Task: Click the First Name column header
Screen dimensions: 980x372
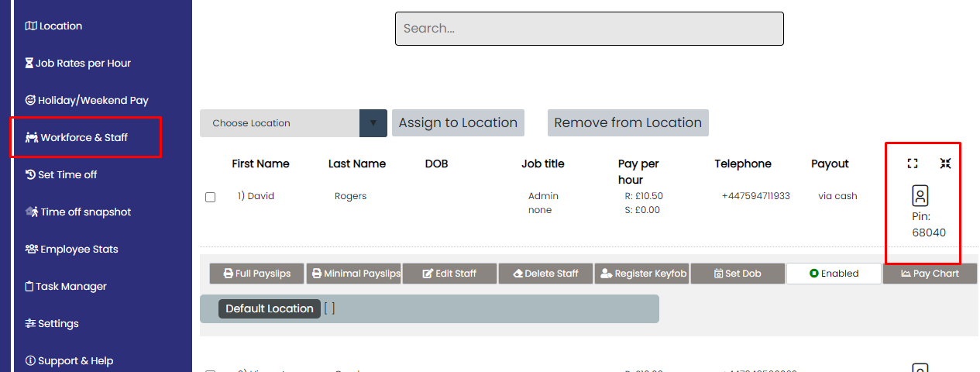Action: [x=260, y=164]
